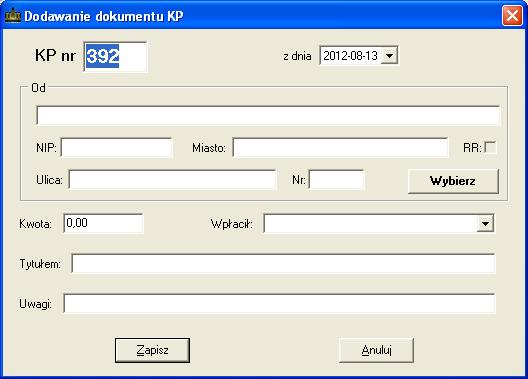The image size is (528, 379).
Task: Cancel with the Anuluj button
Action: [x=376, y=350]
